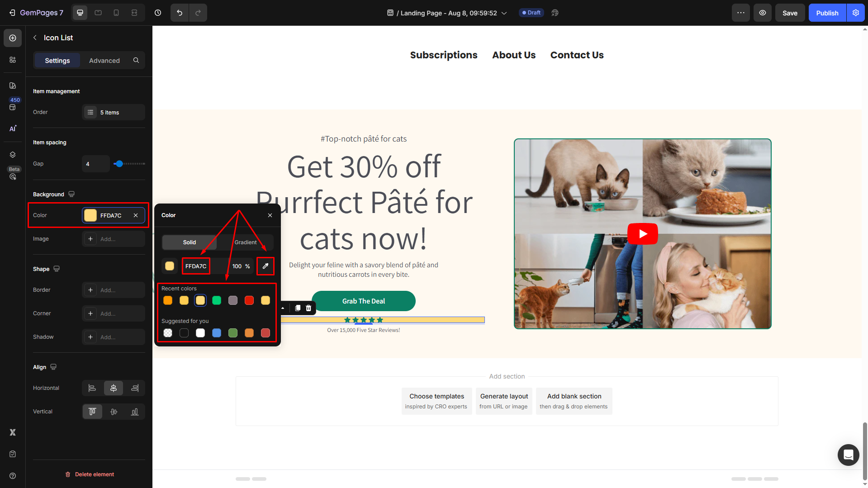This screenshot has height=488, width=868.
Task: Search settings with the magnifier icon
Action: point(136,60)
